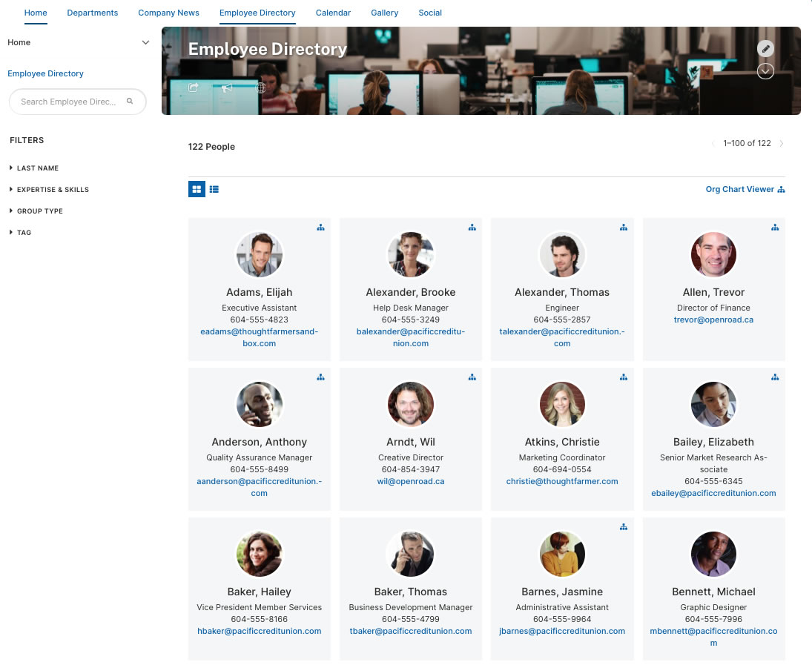Open the Company News tab

point(168,13)
